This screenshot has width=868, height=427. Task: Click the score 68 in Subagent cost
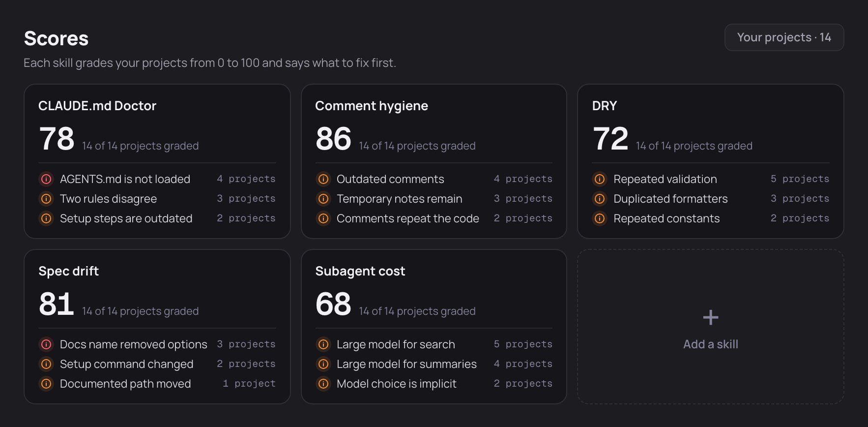click(333, 304)
